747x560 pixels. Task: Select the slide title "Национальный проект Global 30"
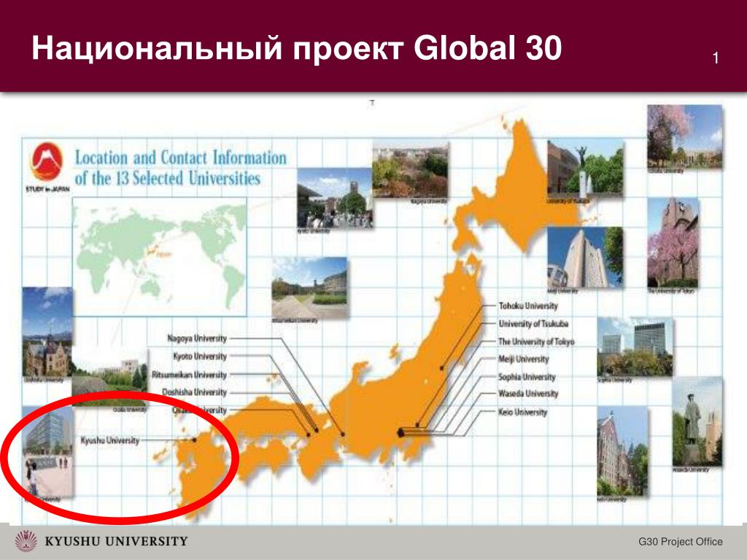click(x=296, y=47)
